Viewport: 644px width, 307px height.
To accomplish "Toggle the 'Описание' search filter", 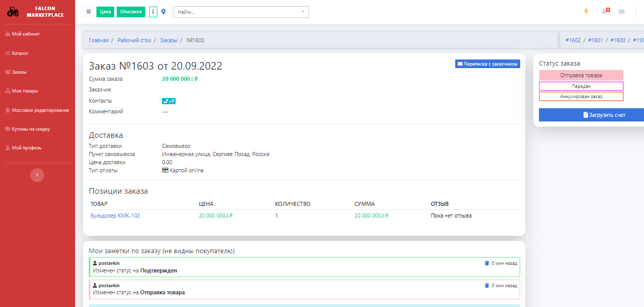I will pos(131,12).
